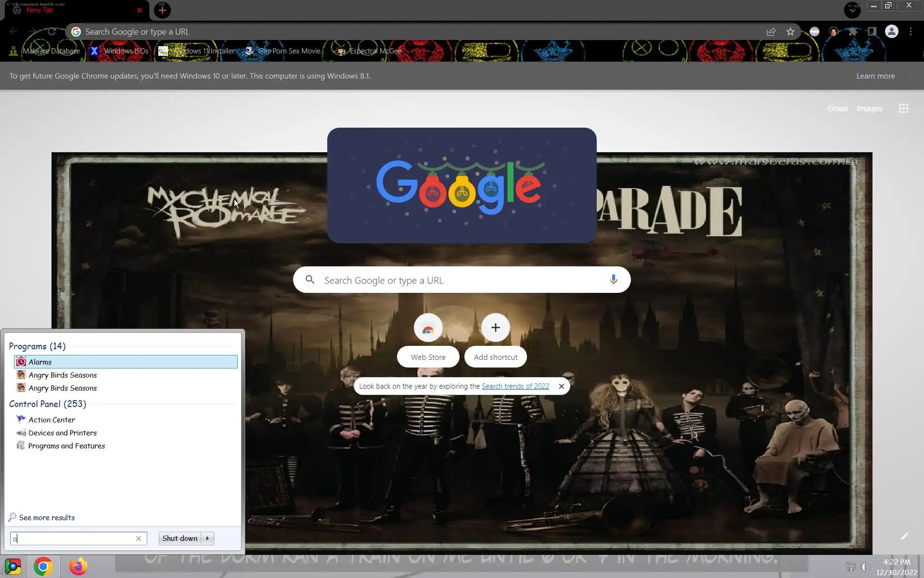The height and width of the screenshot is (578, 924).
Task: Start voice search with the microphone
Action: point(613,280)
